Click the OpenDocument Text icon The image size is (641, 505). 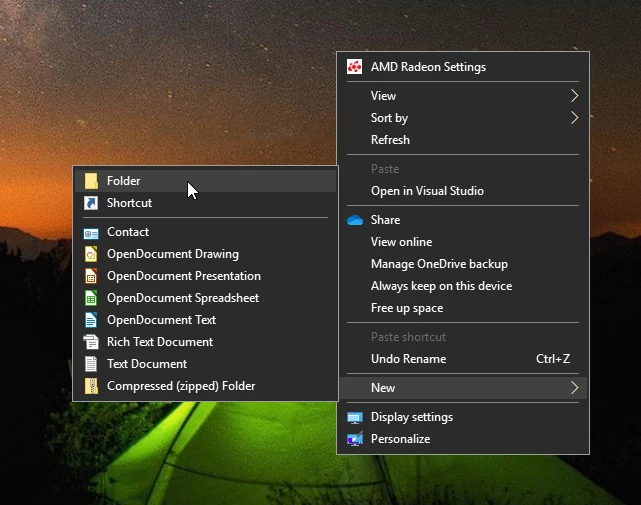(x=91, y=320)
